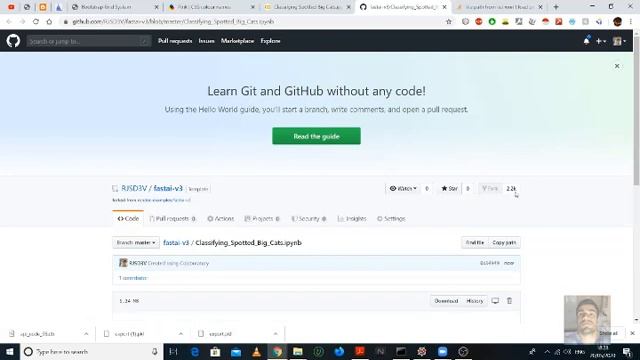The width and height of the screenshot is (640, 360).
Task: Expand options for the first downloaded file
Action: pyautogui.click(x=86, y=334)
